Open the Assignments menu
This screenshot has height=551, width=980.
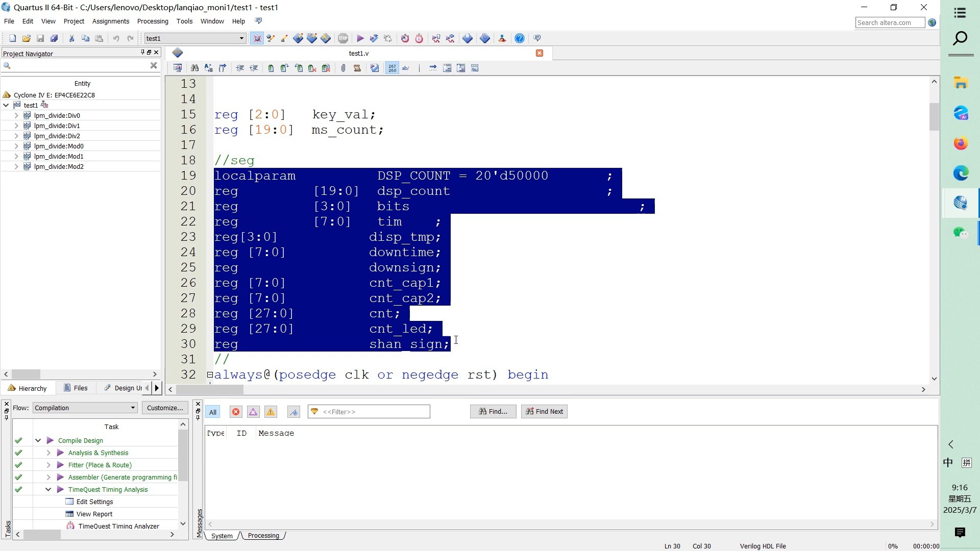111,21
